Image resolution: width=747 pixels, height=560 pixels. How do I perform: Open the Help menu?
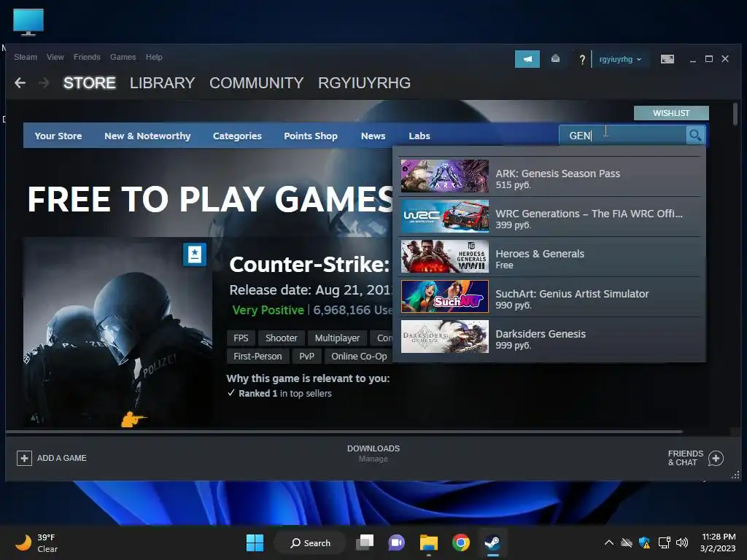coord(154,57)
